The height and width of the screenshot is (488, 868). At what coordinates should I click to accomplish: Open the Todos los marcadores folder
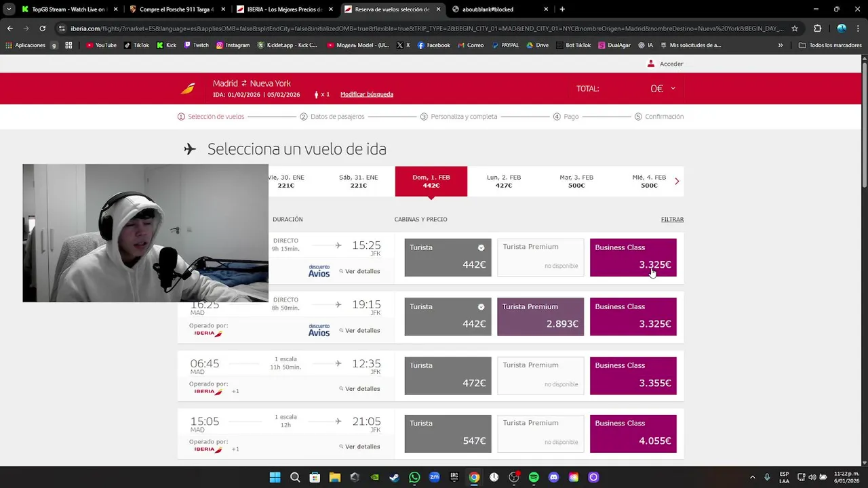coord(831,45)
